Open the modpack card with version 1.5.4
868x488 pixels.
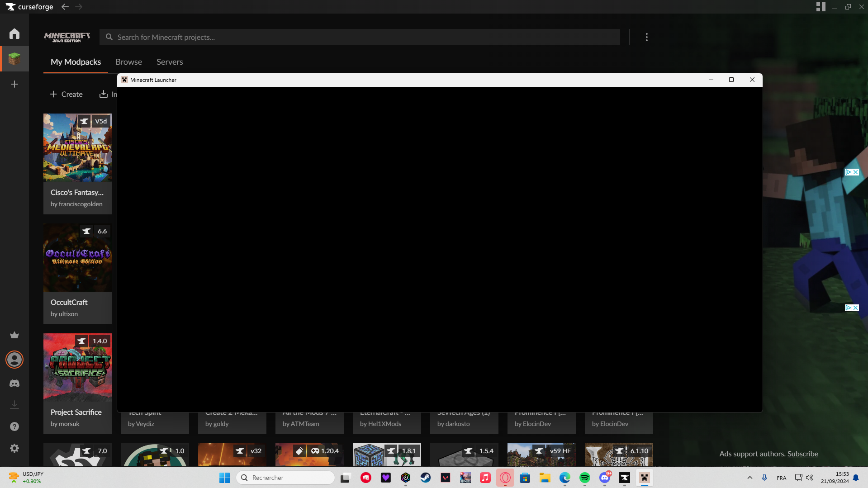tap(464, 455)
